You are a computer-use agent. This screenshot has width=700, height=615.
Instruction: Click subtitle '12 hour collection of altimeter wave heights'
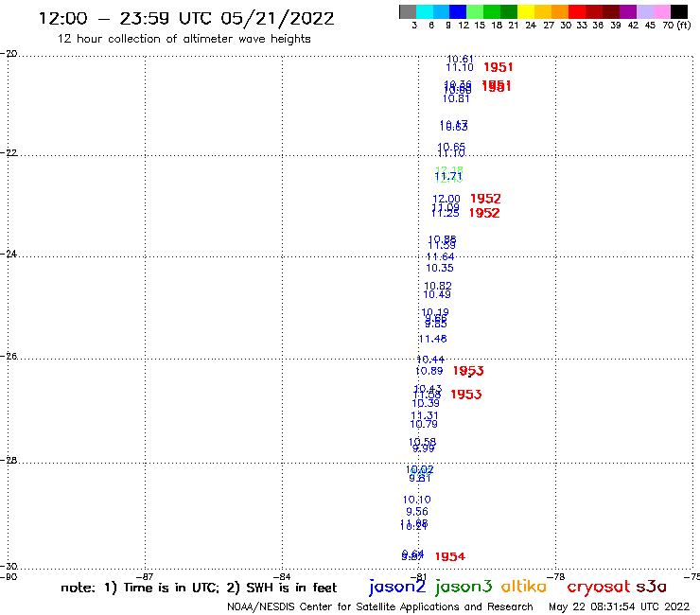pyautogui.click(x=184, y=39)
